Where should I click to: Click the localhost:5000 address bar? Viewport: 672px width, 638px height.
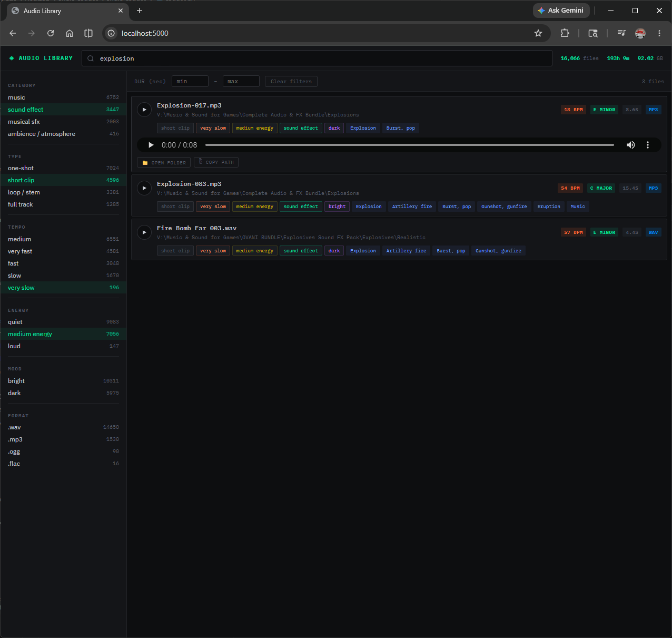point(327,33)
